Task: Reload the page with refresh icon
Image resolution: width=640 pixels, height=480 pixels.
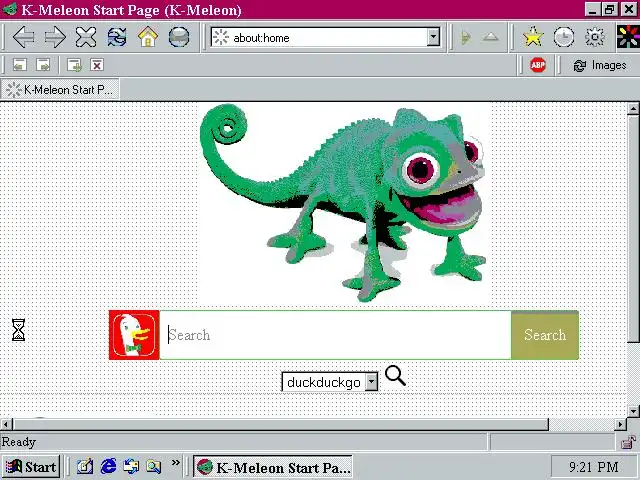Action: coord(117,37)
